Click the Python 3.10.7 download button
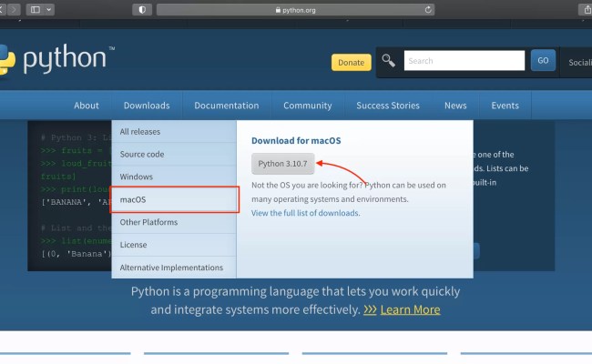 (282, 164)
